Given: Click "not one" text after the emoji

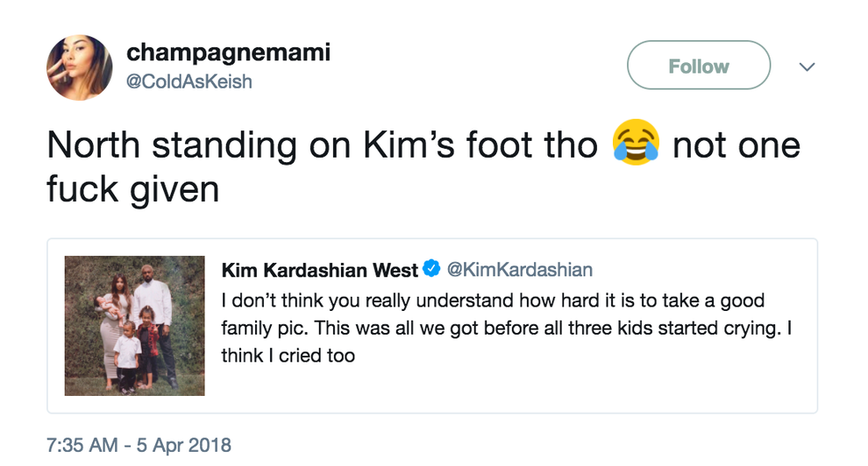Looking at the screenshot, I should point(736,145).
